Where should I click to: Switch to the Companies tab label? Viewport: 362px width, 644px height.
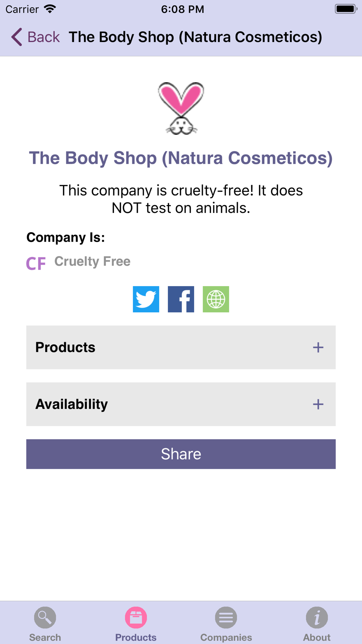pyautogui.click(x=226, y=637)
